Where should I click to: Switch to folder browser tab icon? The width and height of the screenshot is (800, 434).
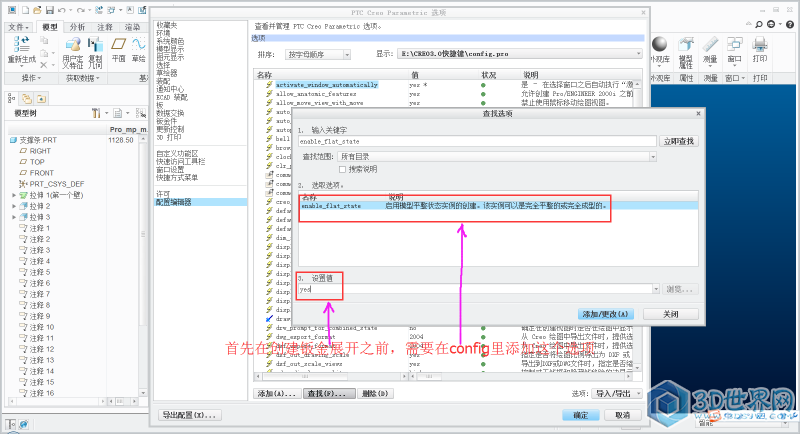point(27,98)
